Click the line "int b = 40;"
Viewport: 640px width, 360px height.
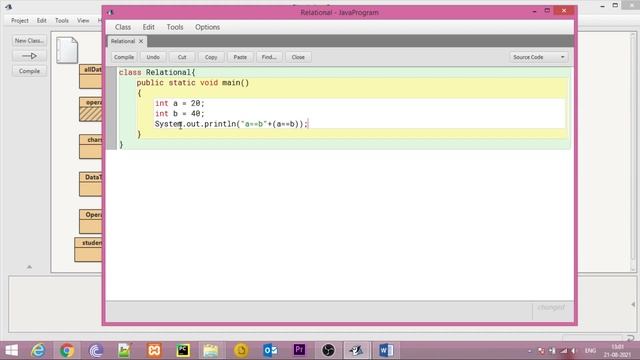[x=180, y=113]
